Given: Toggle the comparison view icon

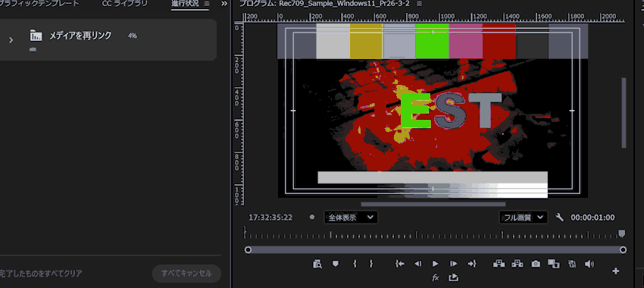Looking at the screenshot, I should pyautogui.click(x=554, y=264).
